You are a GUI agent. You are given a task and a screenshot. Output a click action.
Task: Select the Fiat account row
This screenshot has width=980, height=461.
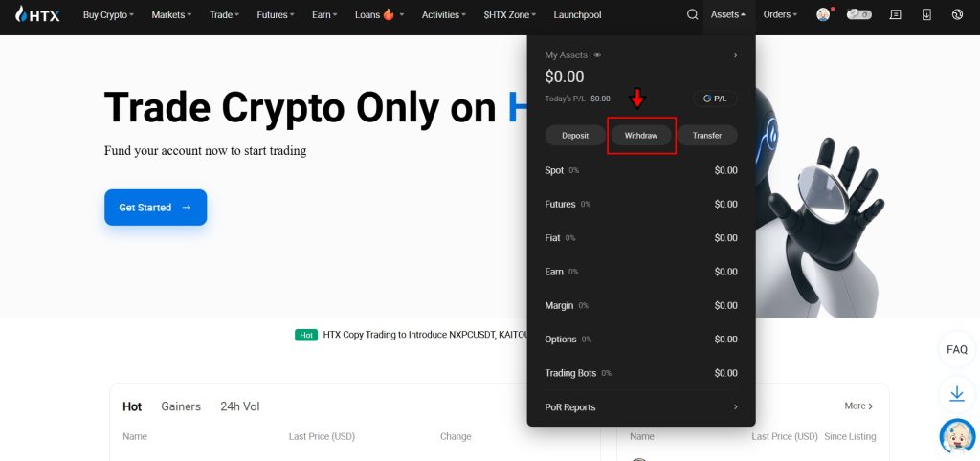point(641,238)
